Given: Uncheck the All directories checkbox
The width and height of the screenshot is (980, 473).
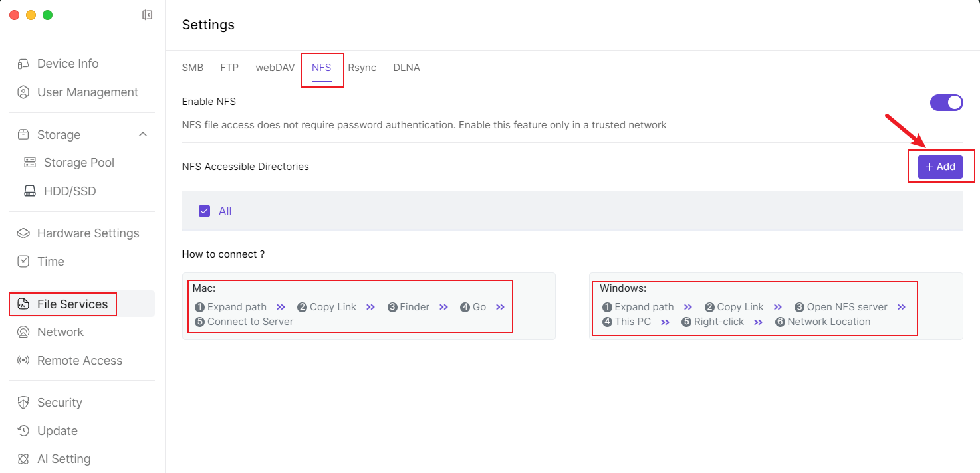Looking at the screenshot, I should [205, 211].
